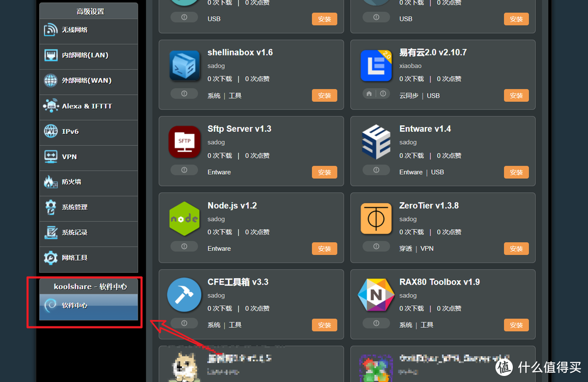Click the 穿透 tag on ZeroTier

[x=406, y=249]
